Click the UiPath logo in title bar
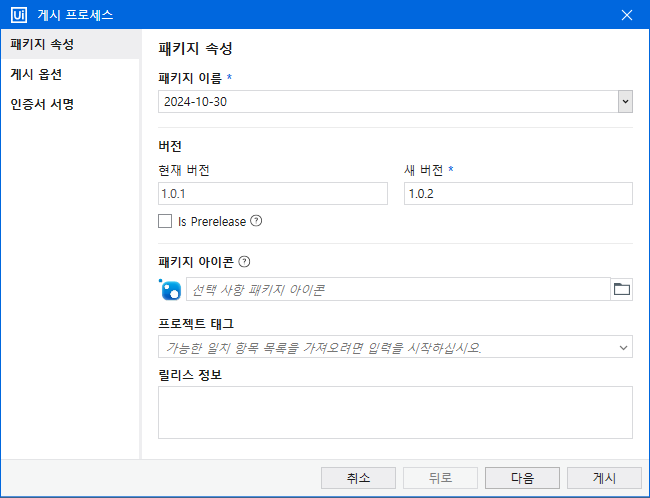This screenshot has width=650, height=498. (19, 15)
